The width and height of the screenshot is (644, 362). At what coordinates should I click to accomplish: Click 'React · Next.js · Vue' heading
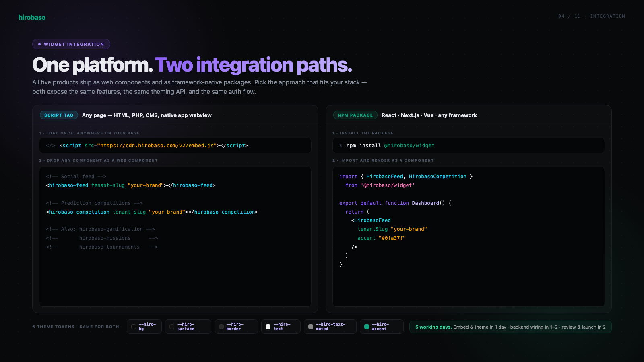coord(429,115)
